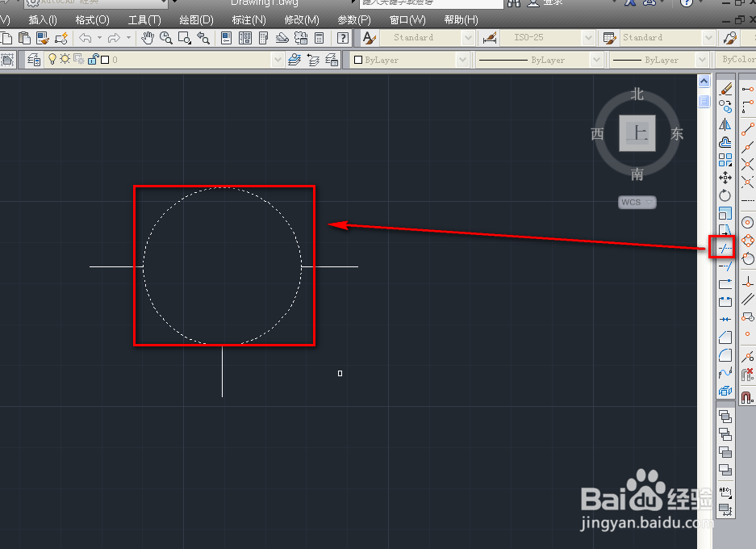756x549 pixels.
Task: Expand the ISO-25 dimension style dropdown
Action: tap(587, 38)
